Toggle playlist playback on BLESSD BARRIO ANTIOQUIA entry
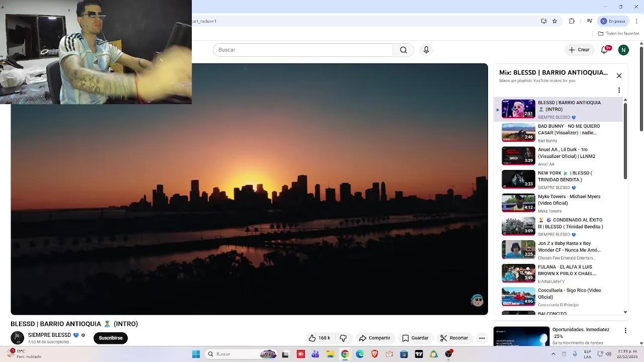 point(498,109)
